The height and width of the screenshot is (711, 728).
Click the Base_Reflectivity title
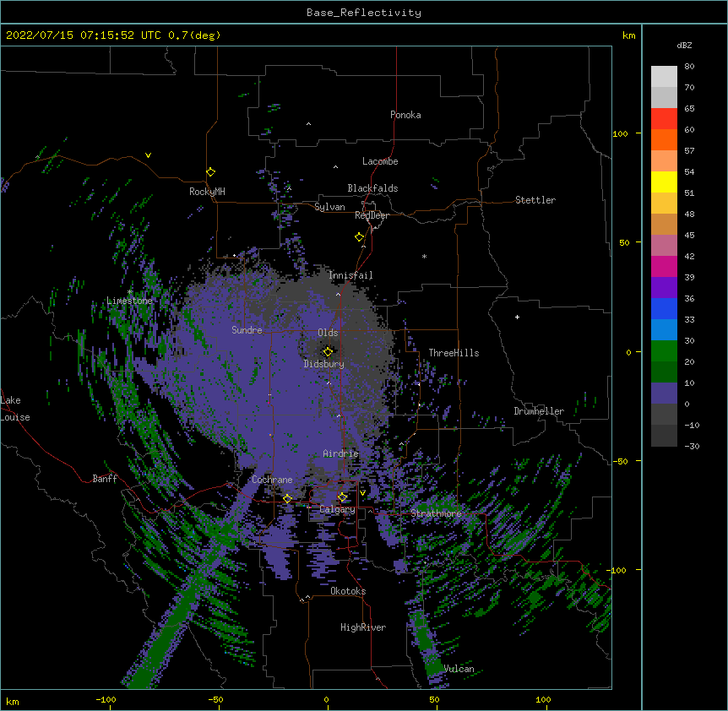tap(364, 13)
